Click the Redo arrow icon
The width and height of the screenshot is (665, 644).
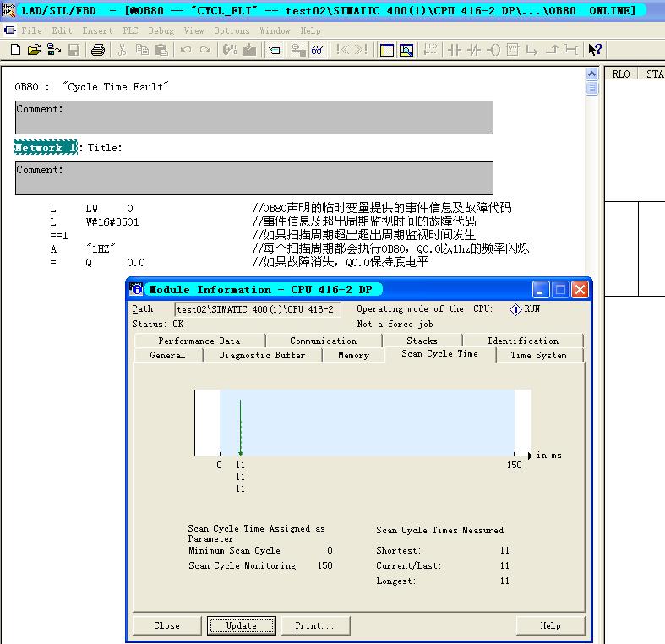pyautogui.click(x=205, y=50)
